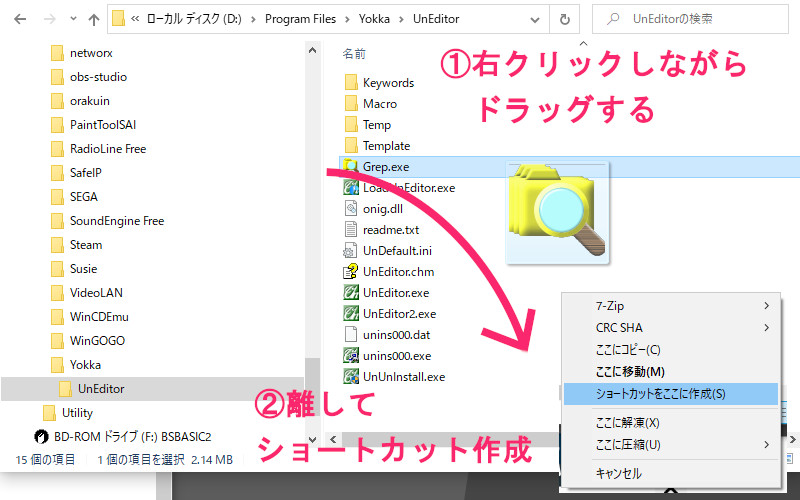Screen dimensions: 800x500
Task: Go up one folder level
Action: point(93,19)
